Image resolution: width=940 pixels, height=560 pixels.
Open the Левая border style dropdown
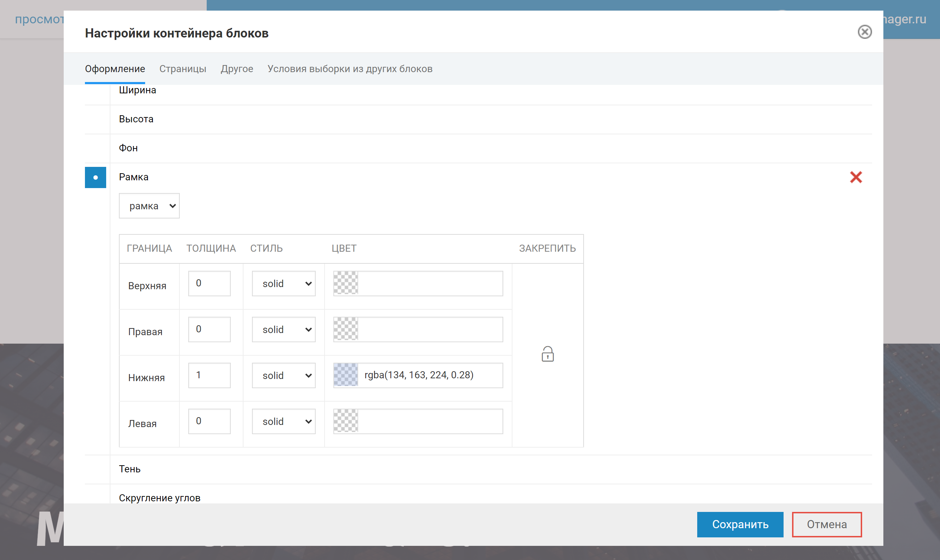283,421
